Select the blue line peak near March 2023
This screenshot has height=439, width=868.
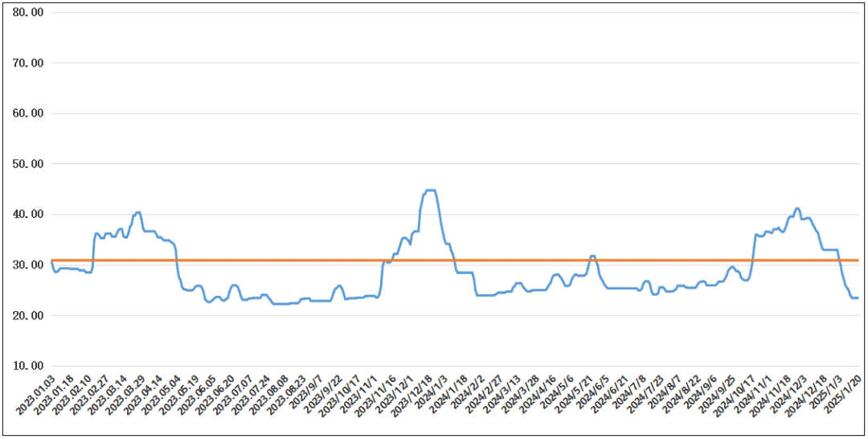coord(138,212)
